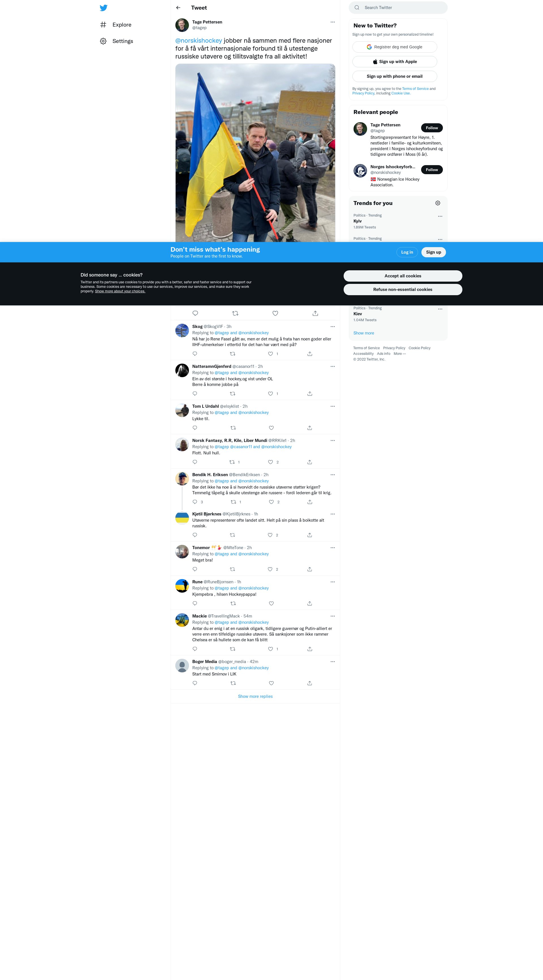543x980 pixels.
Task: Open Show more about your choices link
Action: point(120,291)
